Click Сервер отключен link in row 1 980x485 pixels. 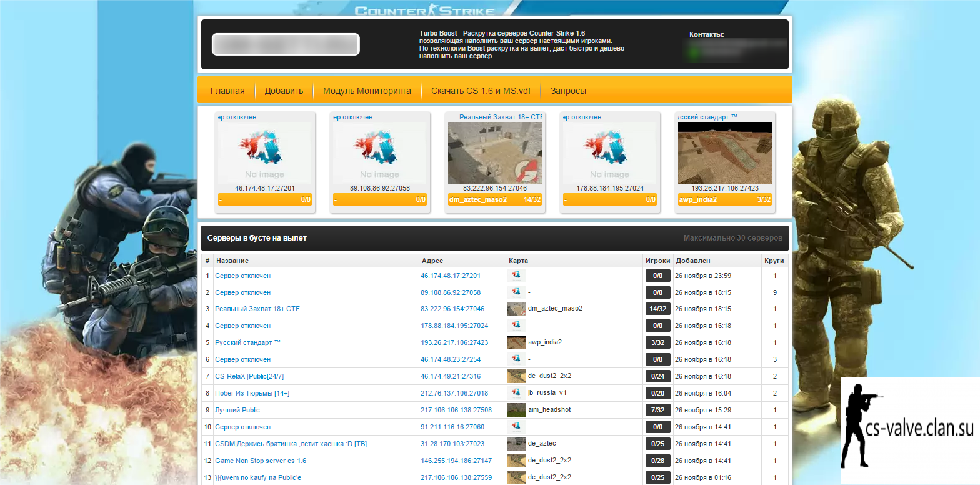coord(242,276)
